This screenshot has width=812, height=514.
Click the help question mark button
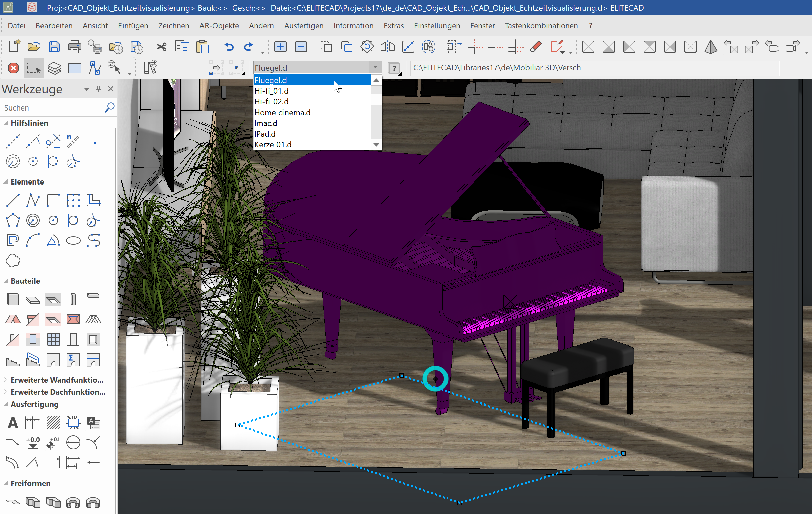(394, 67)
